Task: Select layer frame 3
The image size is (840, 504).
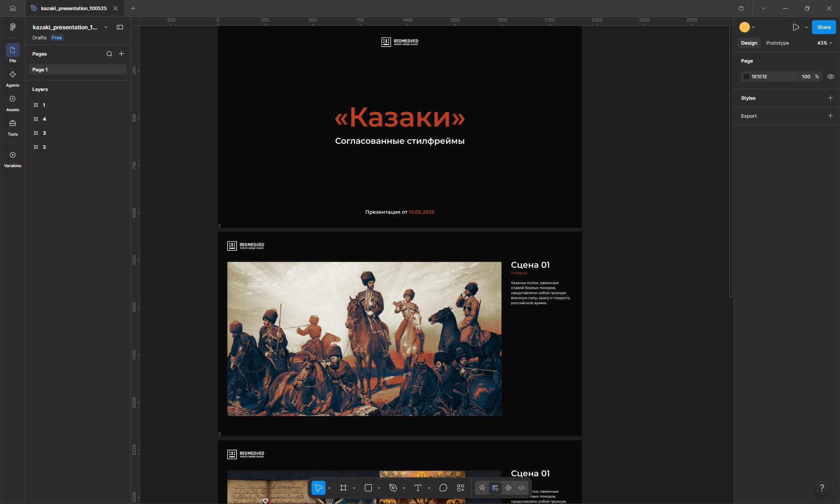Action: click(78, 133)
